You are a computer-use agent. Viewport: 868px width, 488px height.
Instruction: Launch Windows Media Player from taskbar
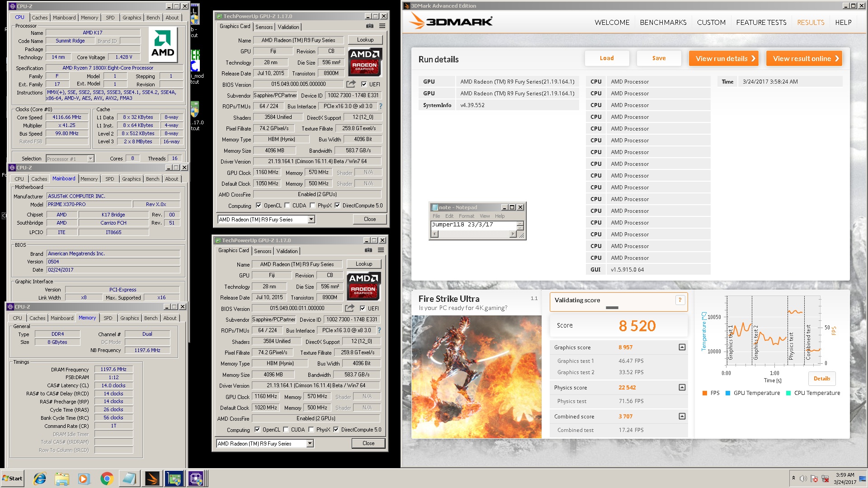point(84,479)
